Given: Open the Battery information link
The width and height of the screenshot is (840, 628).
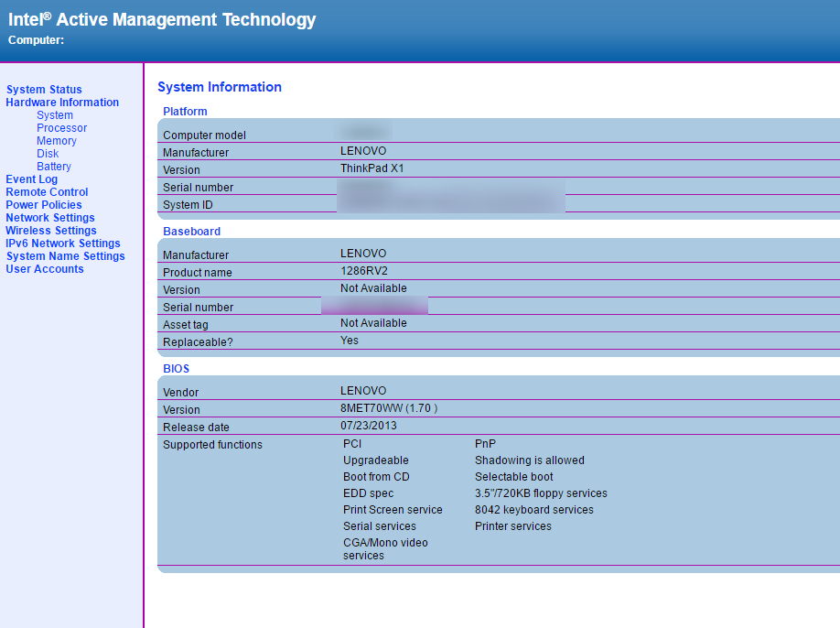Looking at the screenshot, I should pos(54,167).
